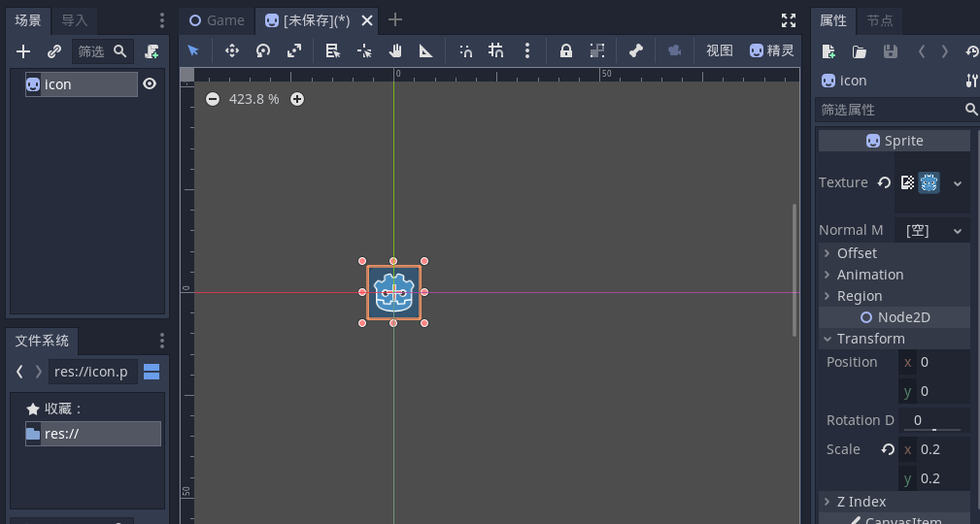Go to previous edited object in history

click(922, 51)
